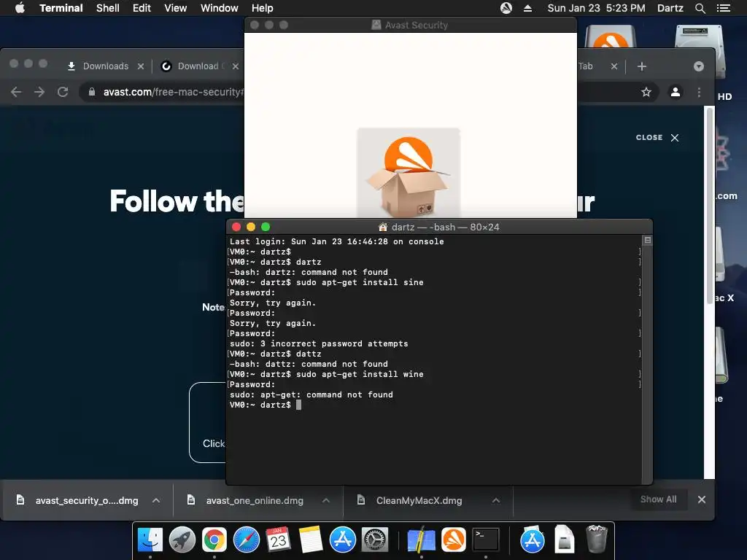This screenshot has width=747, height=560.
Task: Click the Terminal title bar dartz — -bash
Action: [x=438, y=227]
